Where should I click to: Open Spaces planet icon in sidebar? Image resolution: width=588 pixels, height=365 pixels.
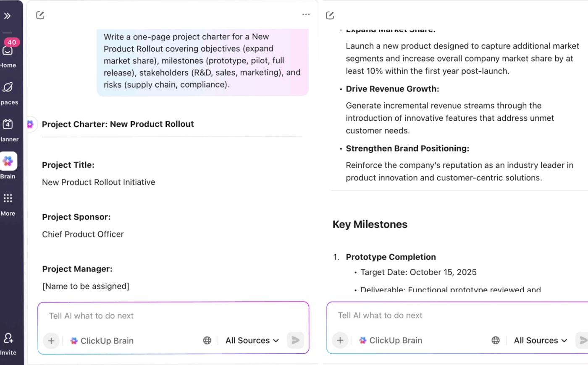click(x=8, y=87)
